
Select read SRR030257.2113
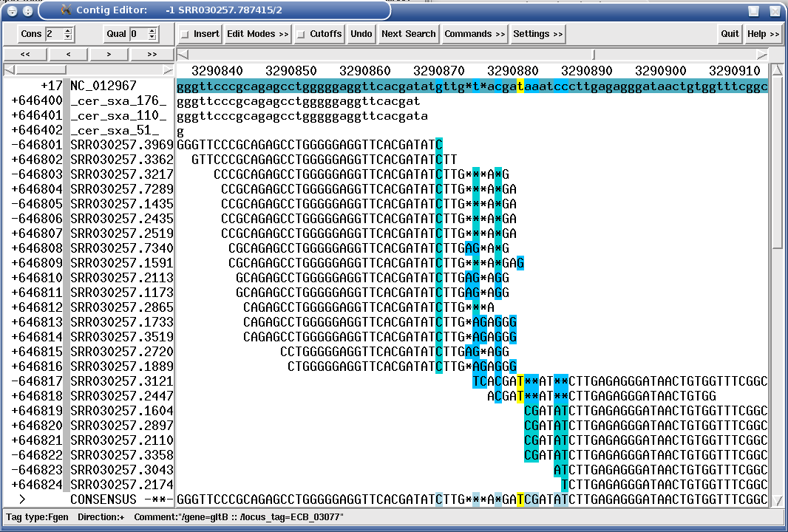pos(122,278)
